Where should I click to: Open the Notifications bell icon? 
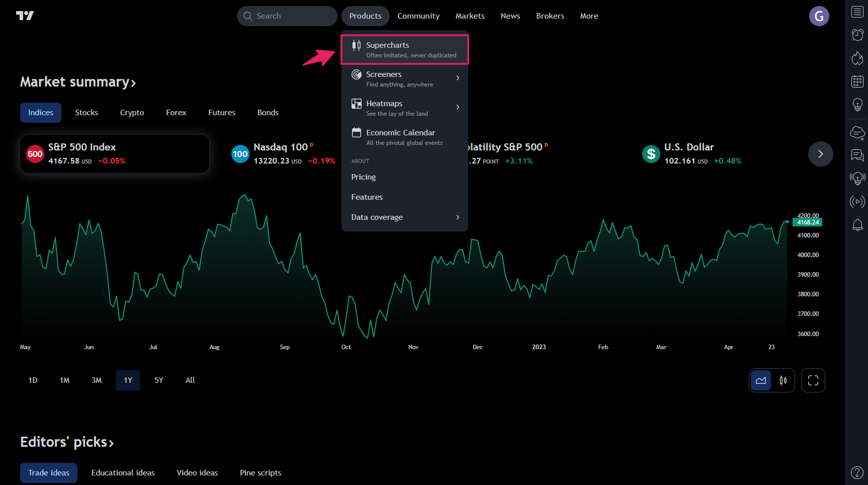[857, 225]
